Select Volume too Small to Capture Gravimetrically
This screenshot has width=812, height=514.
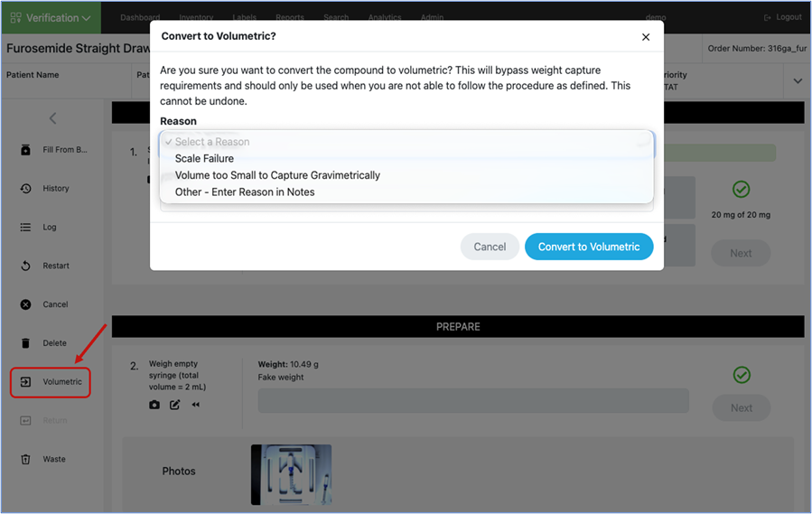pyautogui.click(x=277, y=175)
